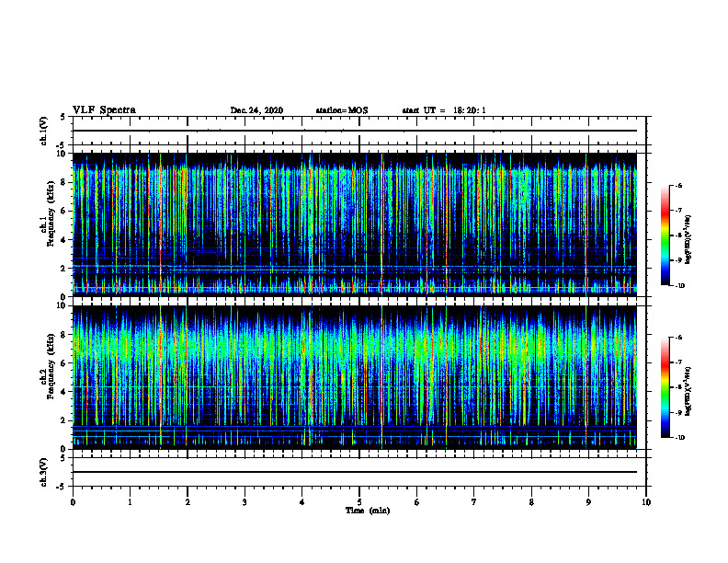728x563 pixels.
Task: Click the "-6" label on ch.1 color bar
Action: 678,185
